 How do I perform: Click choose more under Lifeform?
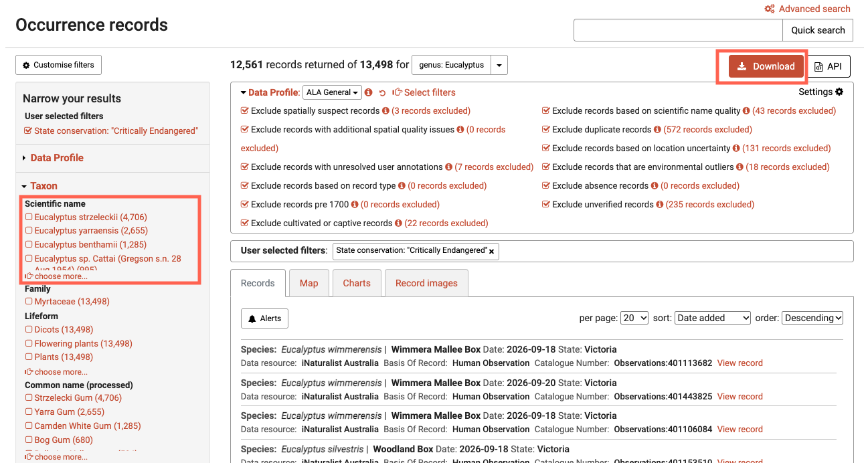tap(56, 372)
